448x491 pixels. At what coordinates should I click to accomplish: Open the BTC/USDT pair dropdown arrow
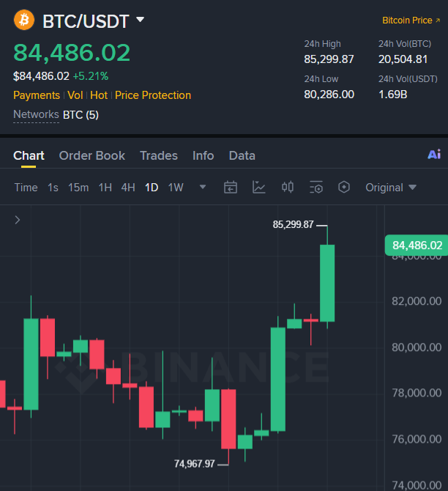(x=140, y=20)
